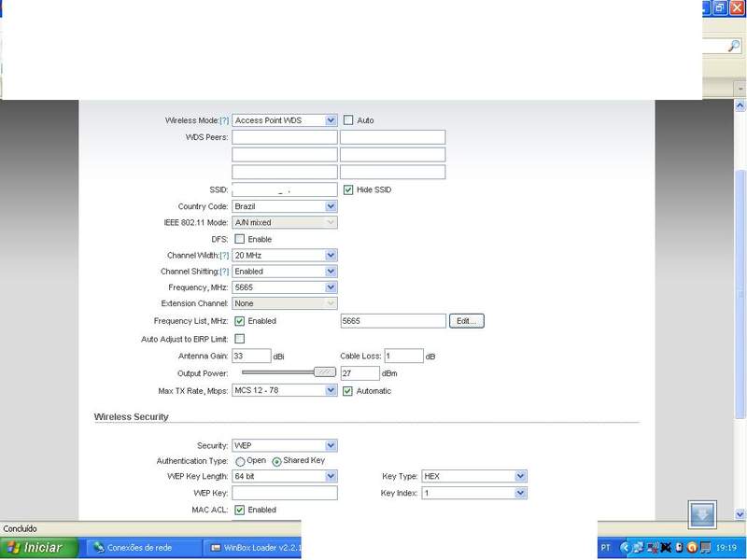The image size is (747, 560).
Task: Click the Output Power slider handle
Action: 325,372
